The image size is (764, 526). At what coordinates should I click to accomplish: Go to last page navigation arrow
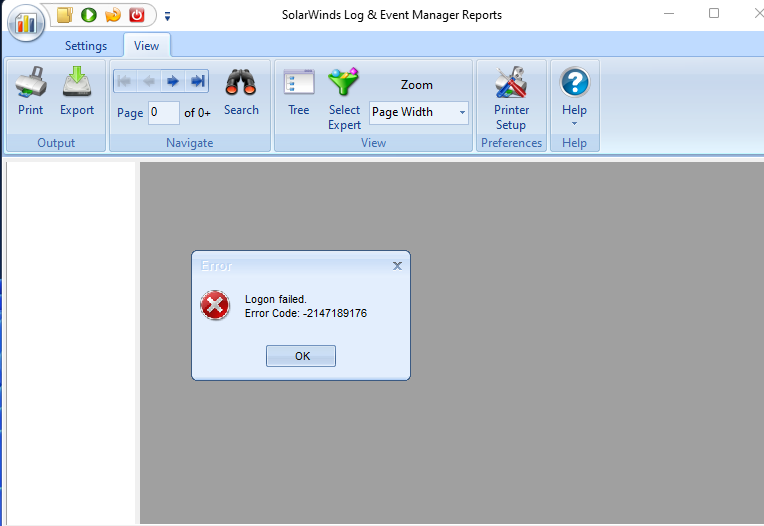pyautogui.click(x=197, y=81)
